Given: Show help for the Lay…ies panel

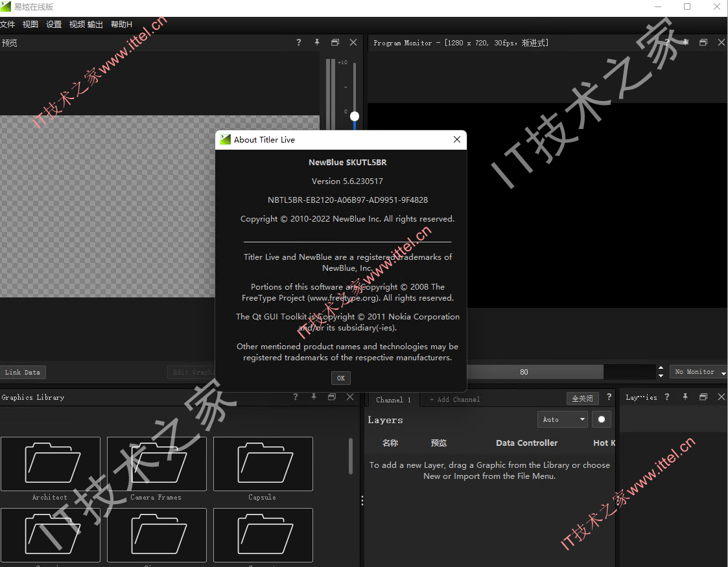Looking at the screenshot, I should coord(666,397).
